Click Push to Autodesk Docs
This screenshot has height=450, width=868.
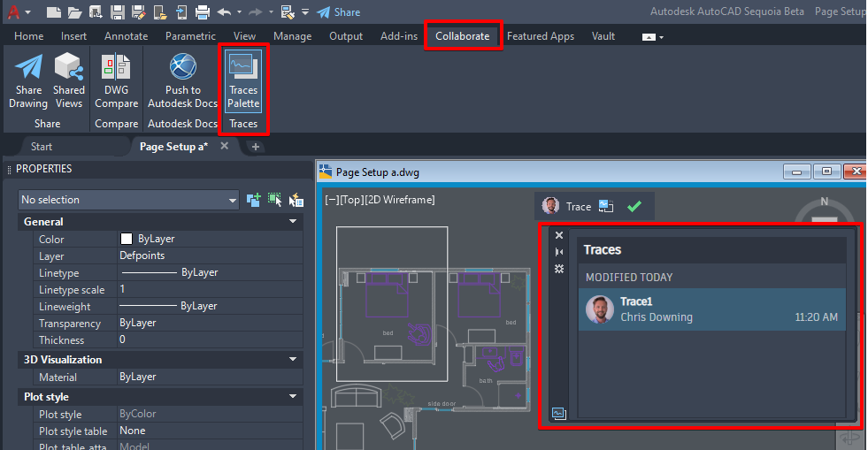coord(182,81)
